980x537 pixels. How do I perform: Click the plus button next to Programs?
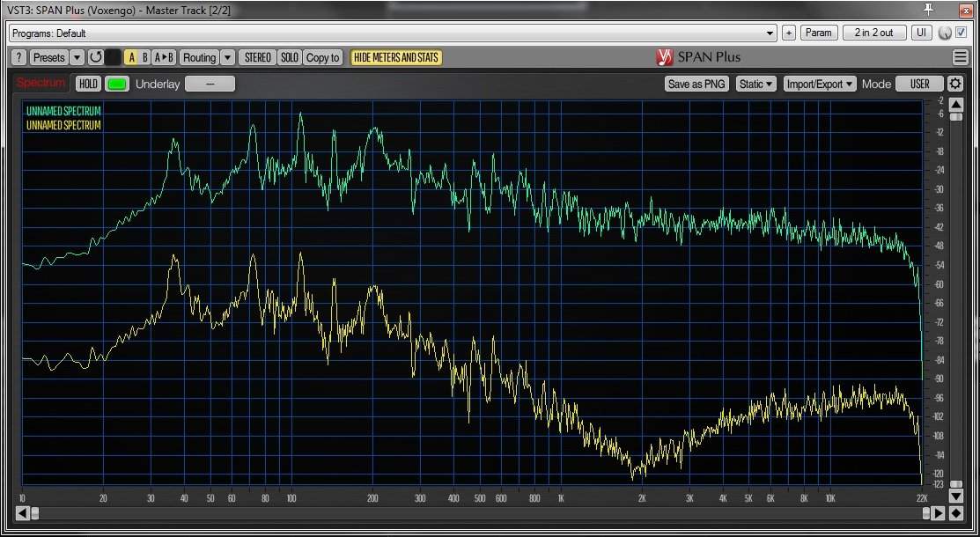tap(788, 33)
